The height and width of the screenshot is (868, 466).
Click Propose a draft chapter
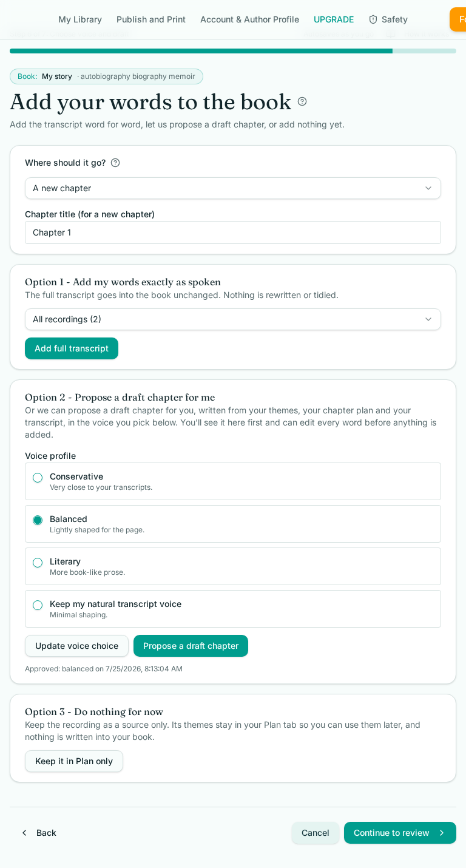(x=191, y=646)
